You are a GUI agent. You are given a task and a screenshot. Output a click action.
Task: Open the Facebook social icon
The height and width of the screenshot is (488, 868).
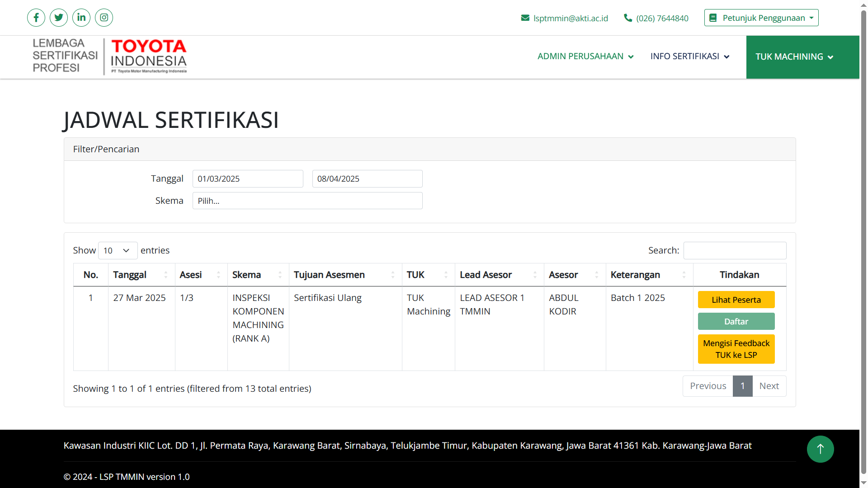(x=36, y=18)
